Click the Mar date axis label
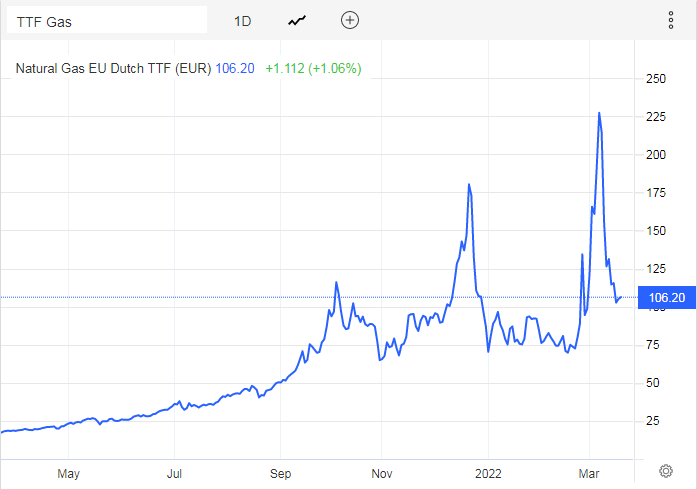697x489 pixels. click(x=589, y=474)
